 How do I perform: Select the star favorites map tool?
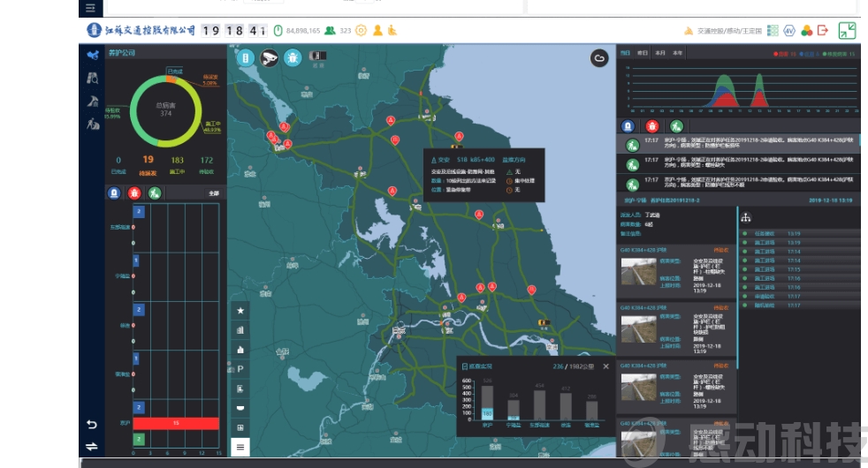240,311
